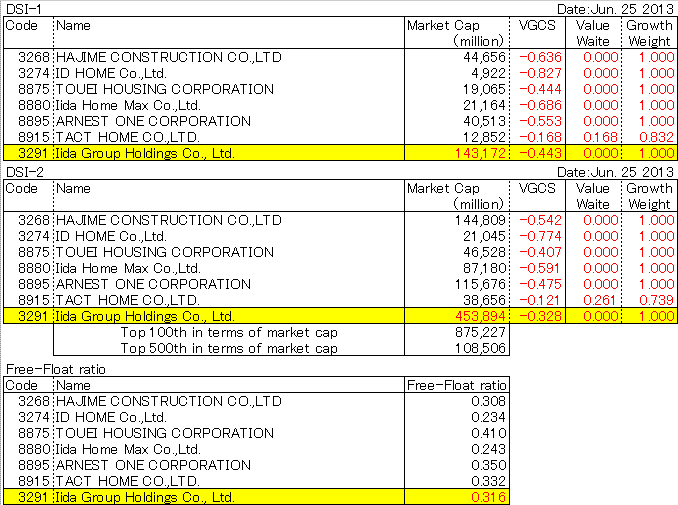Click free-float ratio 0.308
678x505 pixels.
click(488, 401)
